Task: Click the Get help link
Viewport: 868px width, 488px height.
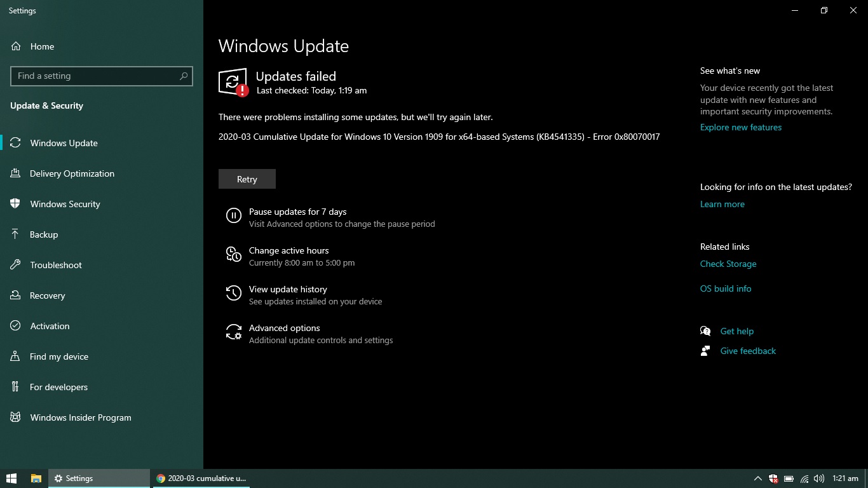Action: (737, 331)
